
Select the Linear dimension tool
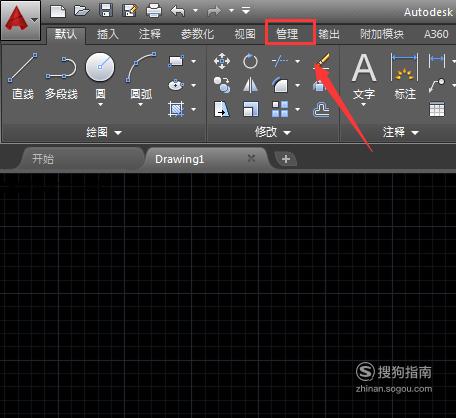click(437, 61)
